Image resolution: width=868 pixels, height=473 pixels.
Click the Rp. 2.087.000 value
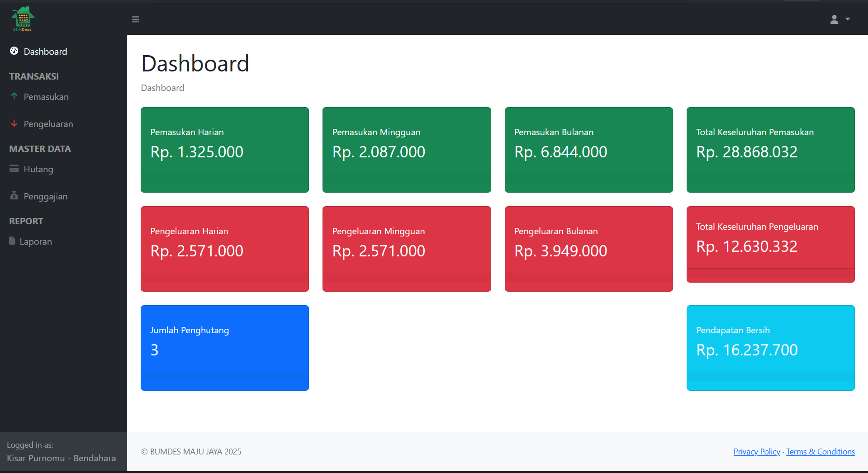point(379,152)
